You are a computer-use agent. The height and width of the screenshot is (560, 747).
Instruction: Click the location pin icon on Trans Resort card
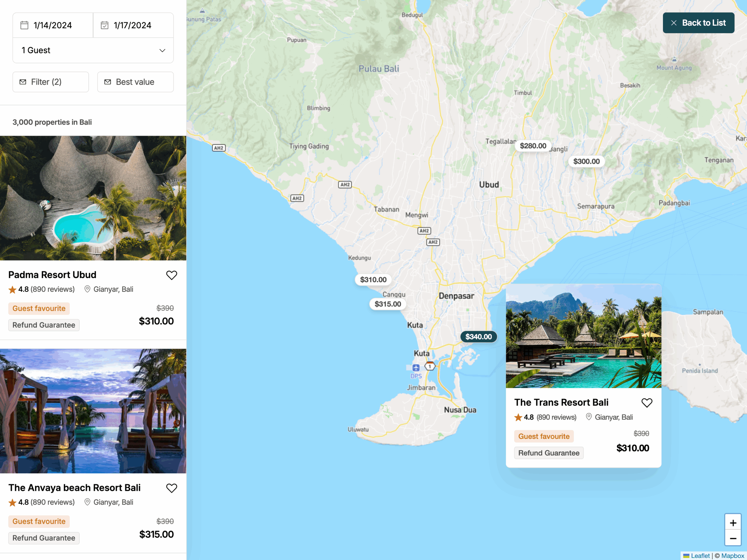589,417
